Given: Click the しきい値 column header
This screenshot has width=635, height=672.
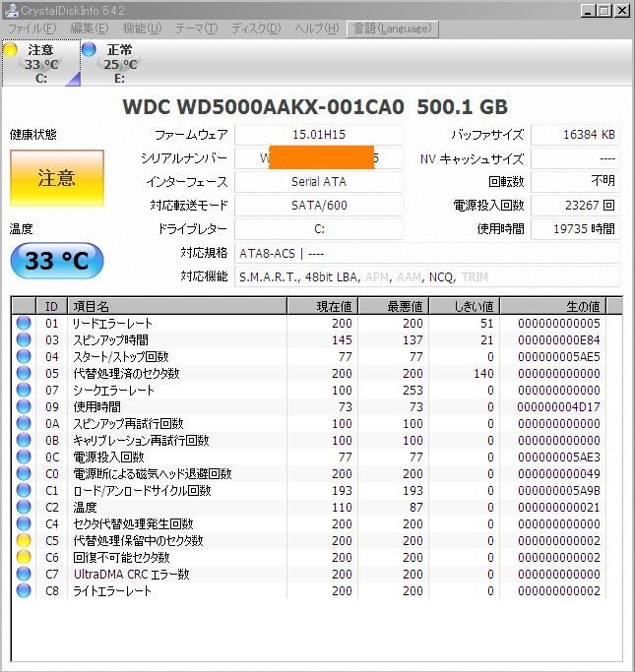Looking at the screenshot, I should coord(465,306).
